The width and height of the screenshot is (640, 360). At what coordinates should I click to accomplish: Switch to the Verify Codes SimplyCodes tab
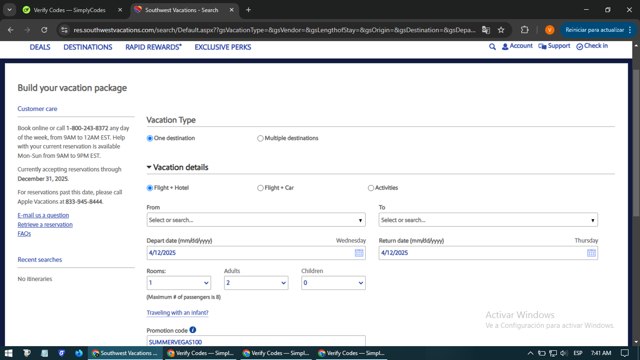pos(69,10)
